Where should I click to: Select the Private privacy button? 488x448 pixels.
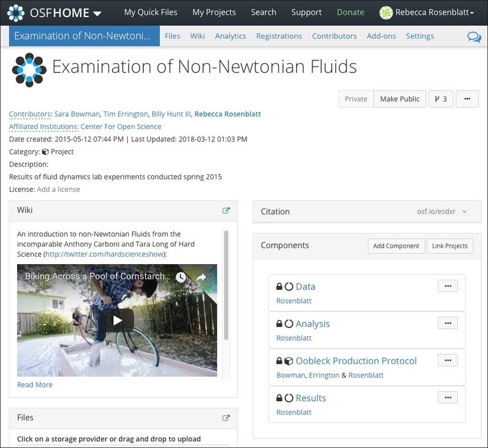click(x=356, y=99)
